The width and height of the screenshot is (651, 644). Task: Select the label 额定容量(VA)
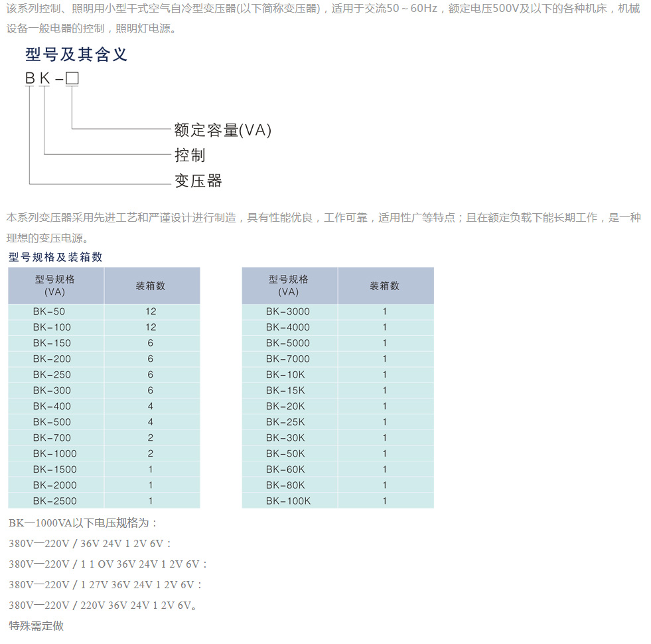(222, 130)
